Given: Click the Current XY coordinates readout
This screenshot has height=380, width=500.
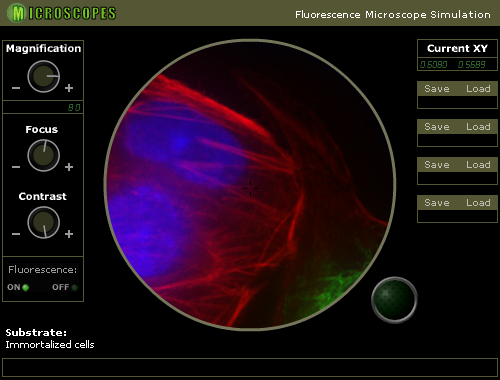Looking at the screenshot, I should [457, 64].
